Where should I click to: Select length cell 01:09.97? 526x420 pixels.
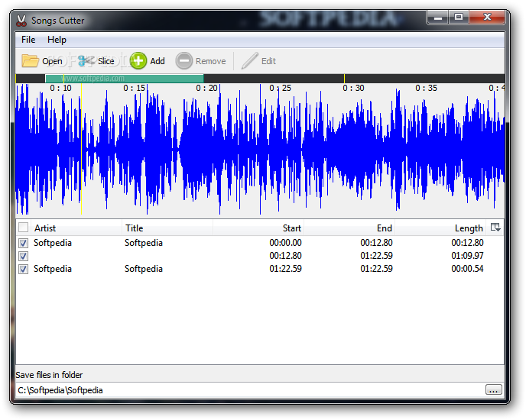pos(467,256)
